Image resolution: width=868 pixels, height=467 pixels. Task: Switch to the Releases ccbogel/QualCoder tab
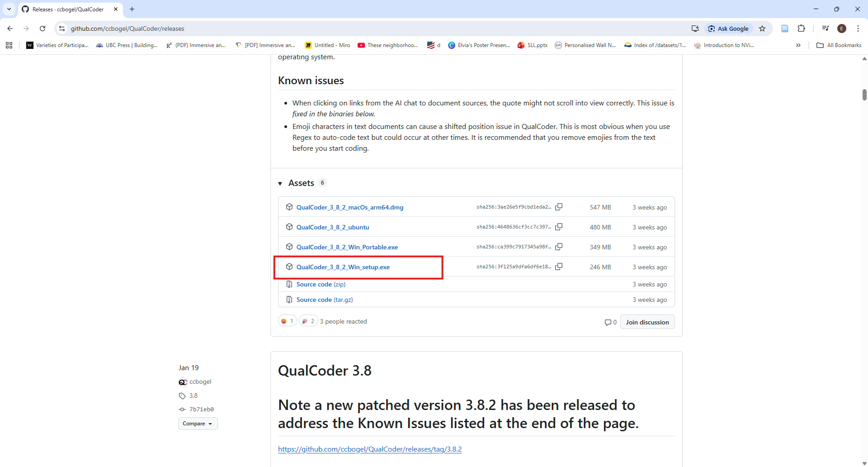point(68,9)
